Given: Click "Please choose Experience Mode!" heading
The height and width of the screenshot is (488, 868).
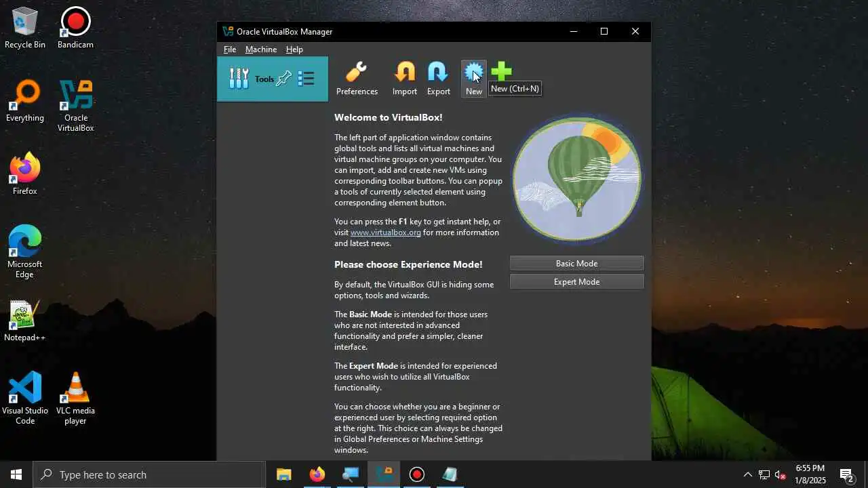Looking at the screenshot, I should [x=408, y=264].
